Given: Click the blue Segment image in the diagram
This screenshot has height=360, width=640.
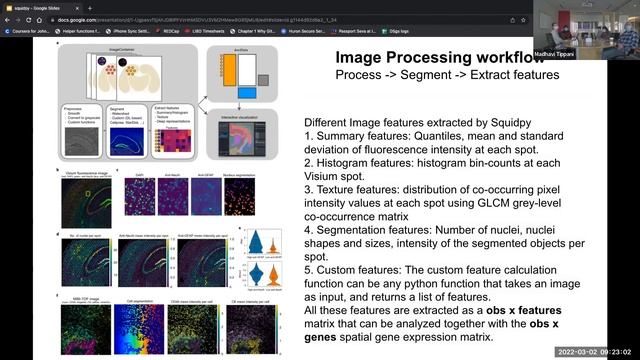Looking at the screenshot, I should coord(127,142).
